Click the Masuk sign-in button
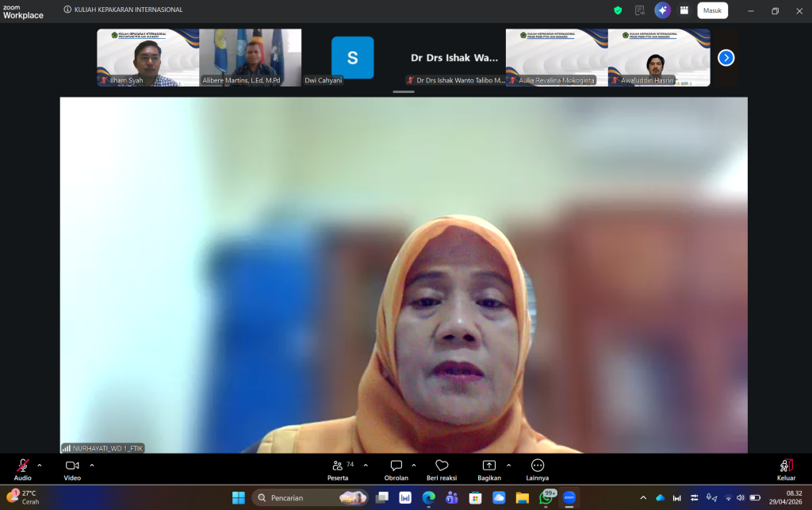The width and height of the screenshot is (812, 510). click(712, 10)
